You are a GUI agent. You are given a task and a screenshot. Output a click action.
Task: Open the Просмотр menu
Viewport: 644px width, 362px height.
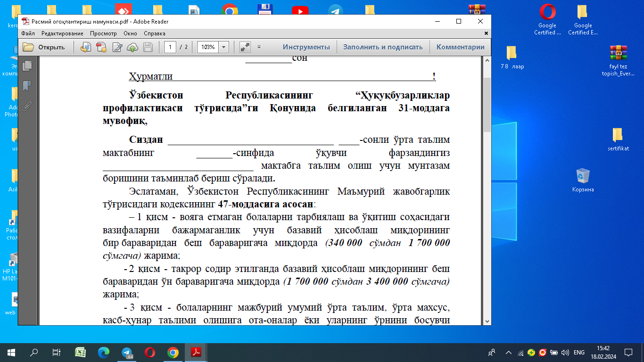pyautogui.click(x=103, y=33)
